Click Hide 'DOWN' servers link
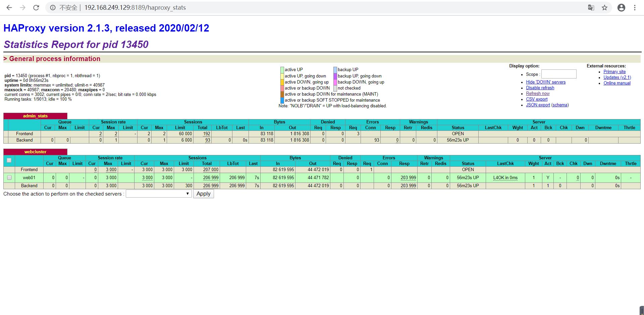Viewport: 644px width, 315px height. click(546, 82)
